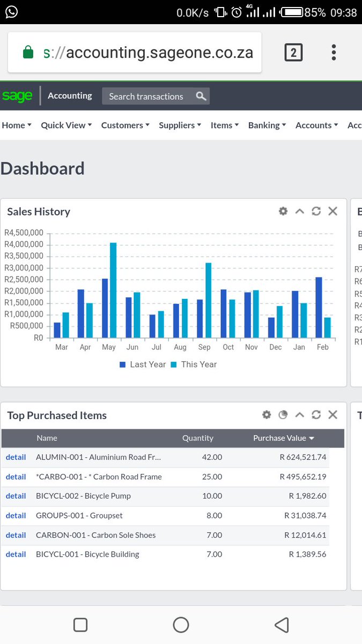This screenshot has height=644, width=362.
Task: Open the Quick View menu
Action: coord(67,125)
